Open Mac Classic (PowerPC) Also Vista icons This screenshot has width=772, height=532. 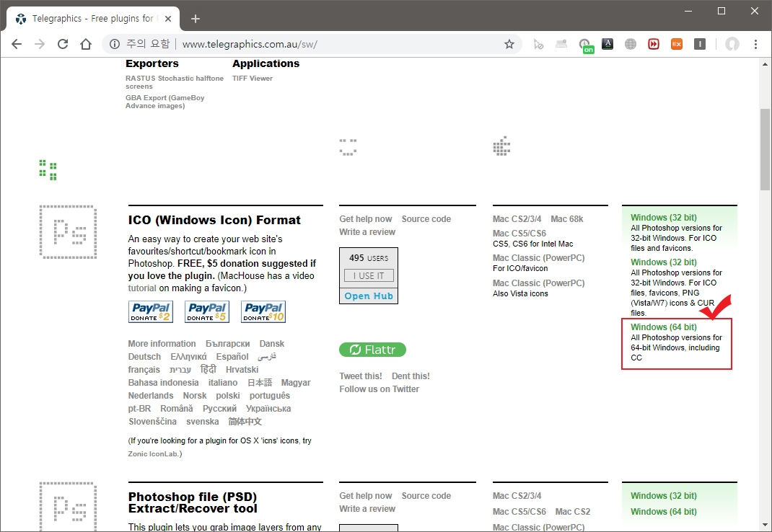point(539,283)
